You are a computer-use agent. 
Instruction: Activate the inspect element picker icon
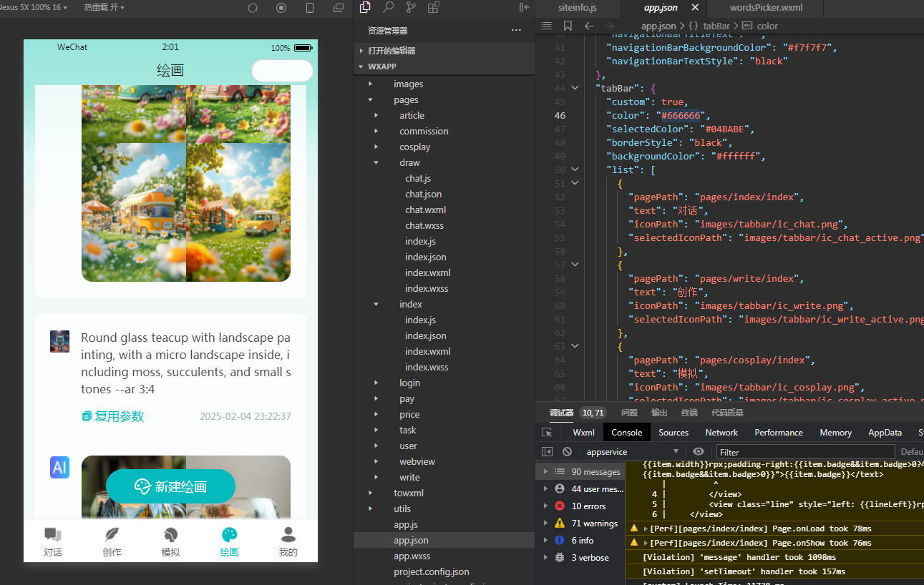click(x=547, y=433)
